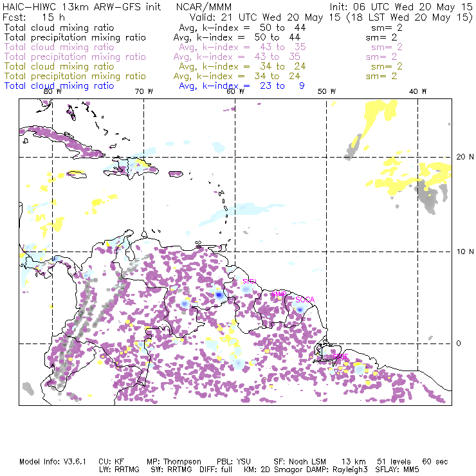Click the olive "Total precipitation mixing ratio" legend line
This screenshot has width=476, height=476.
(75, 76)
